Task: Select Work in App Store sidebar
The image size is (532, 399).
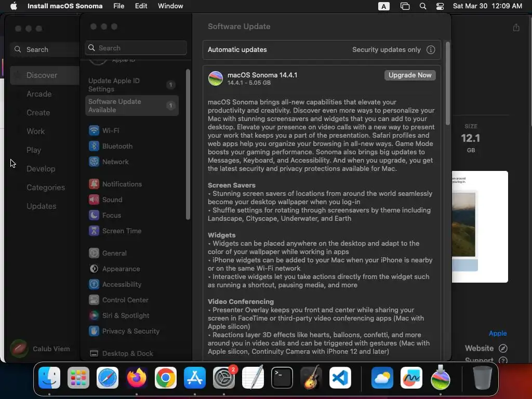Action: 45,131
